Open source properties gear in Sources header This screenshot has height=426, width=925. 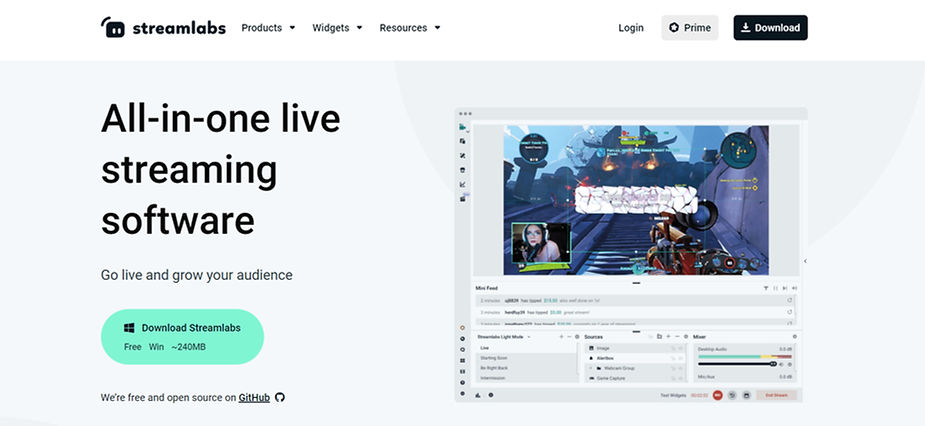684,336
